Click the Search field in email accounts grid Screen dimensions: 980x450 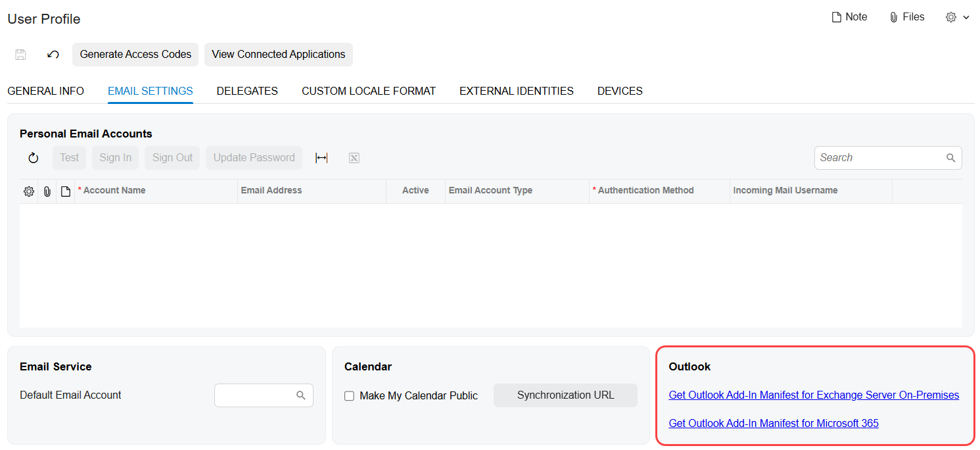(x=879, y=158)
